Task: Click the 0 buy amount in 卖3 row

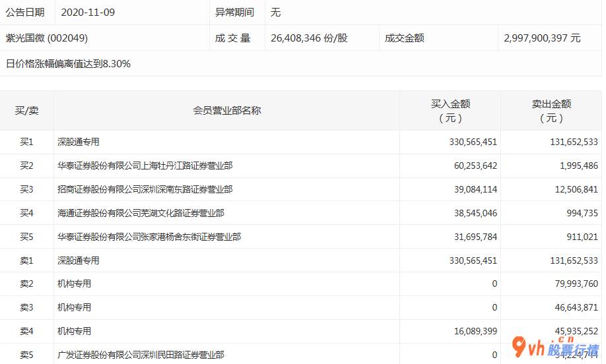Action: tap(494, 308)
